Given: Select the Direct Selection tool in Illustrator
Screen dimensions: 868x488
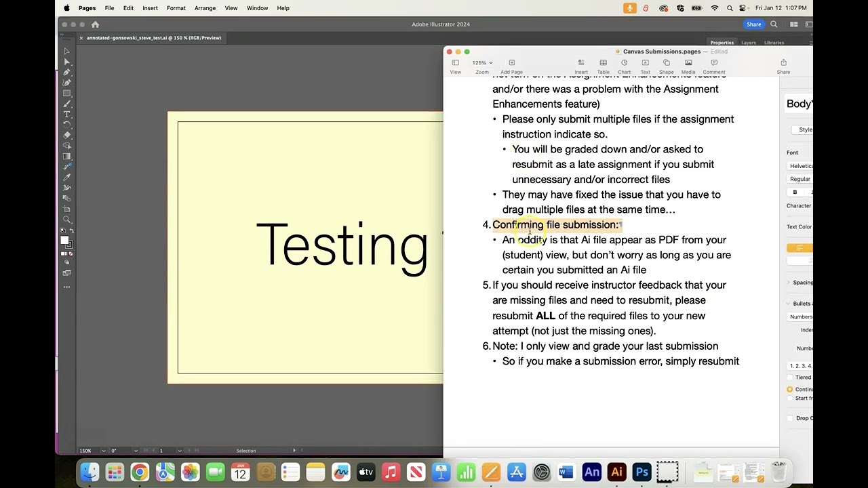Looking at the screenshot, I should (x=66, y=62).
